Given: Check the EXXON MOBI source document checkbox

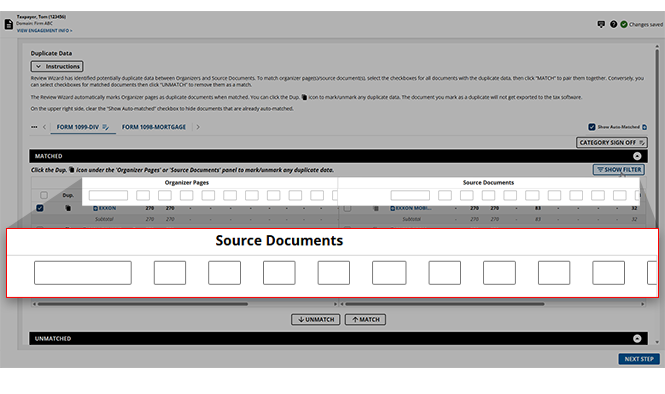Looking at the screenshot, I should click(347, 208).
